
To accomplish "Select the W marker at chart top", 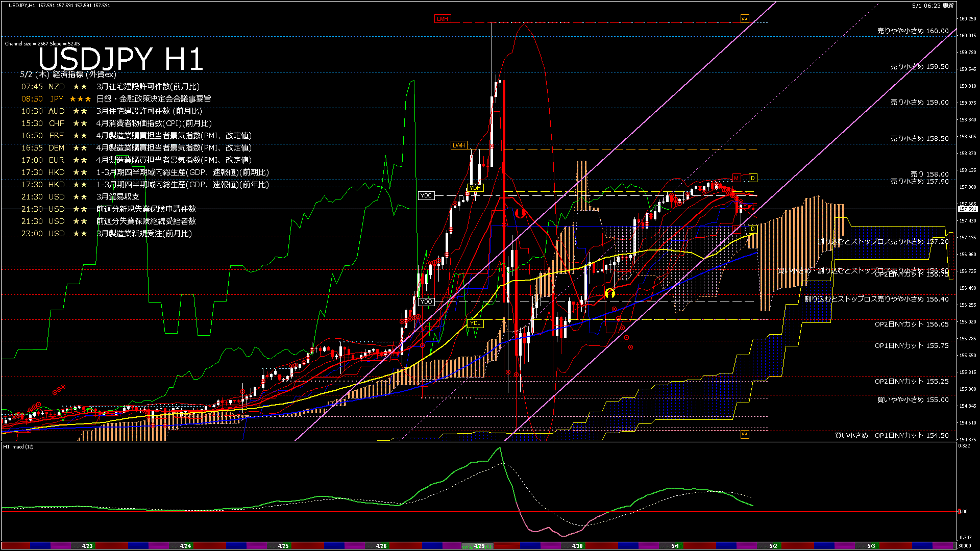I will click(x=744, y=19).
